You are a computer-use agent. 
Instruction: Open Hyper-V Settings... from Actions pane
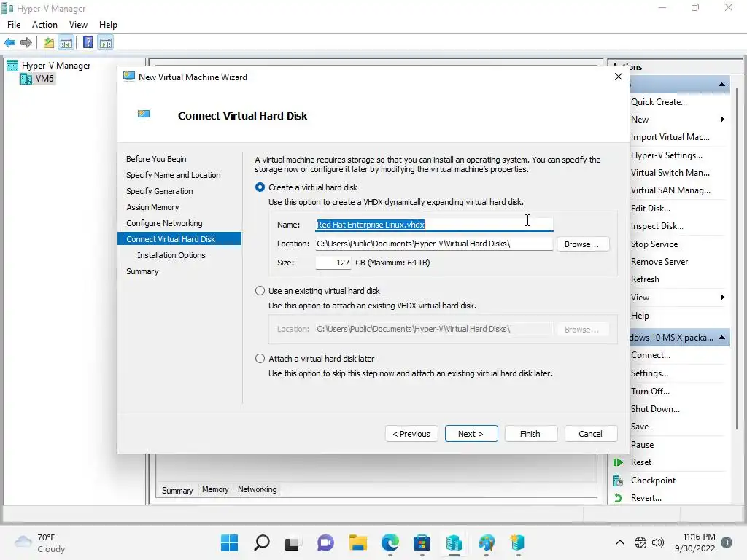click(x=667, y=155)
